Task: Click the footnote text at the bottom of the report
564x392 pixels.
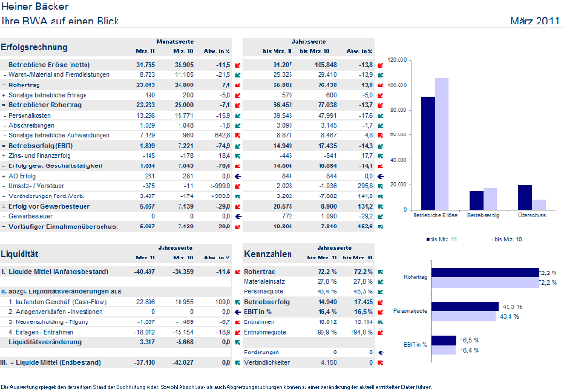Action: (x=216, y=387)
